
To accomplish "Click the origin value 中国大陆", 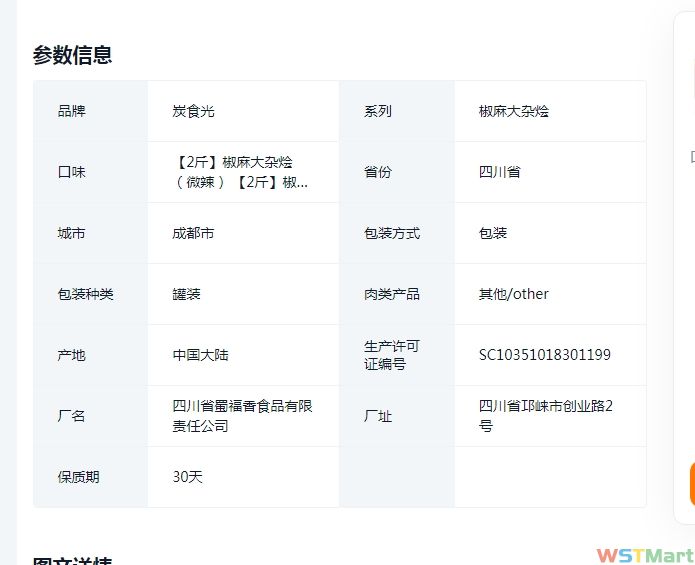I will [200, 355].
